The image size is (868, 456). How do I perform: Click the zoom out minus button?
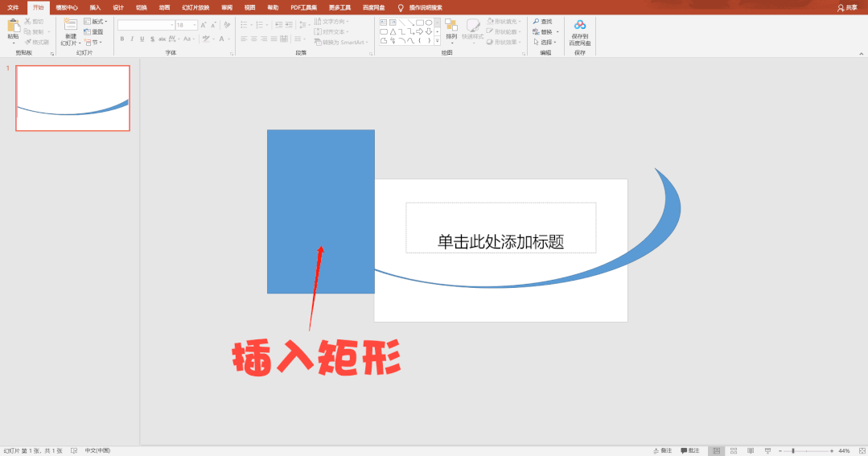point(780,451)
